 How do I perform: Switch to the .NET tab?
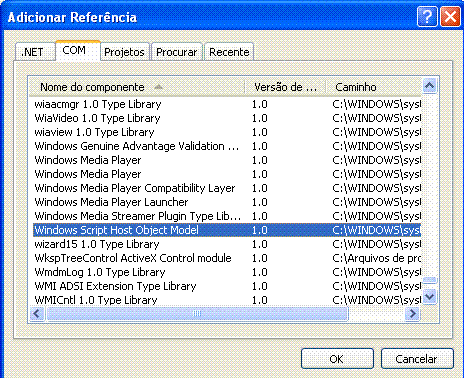click(35, 52)
